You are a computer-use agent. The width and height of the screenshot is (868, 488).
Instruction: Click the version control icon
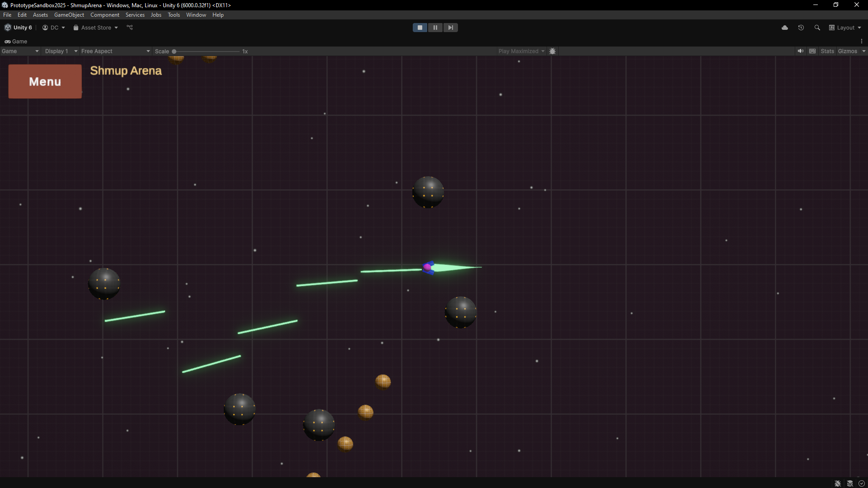pos(130,28)
